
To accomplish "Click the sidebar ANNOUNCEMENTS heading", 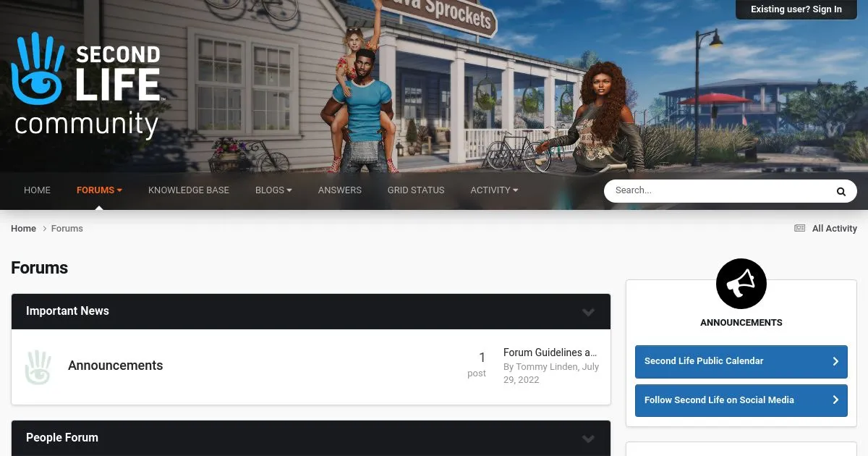I will (x=741, y=323).
